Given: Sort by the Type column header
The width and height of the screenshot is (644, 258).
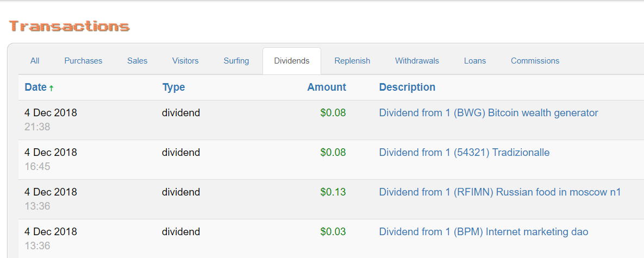Looking at the screenshot, I should coord(173,87).
